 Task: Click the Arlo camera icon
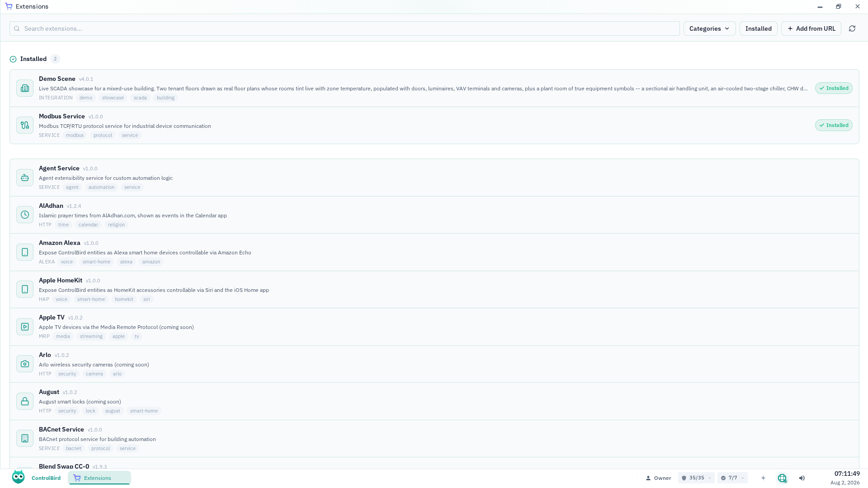[25, 364]
